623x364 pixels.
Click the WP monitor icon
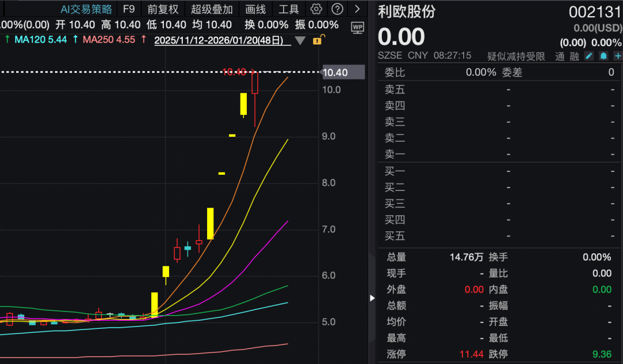(x=358, y=27)
